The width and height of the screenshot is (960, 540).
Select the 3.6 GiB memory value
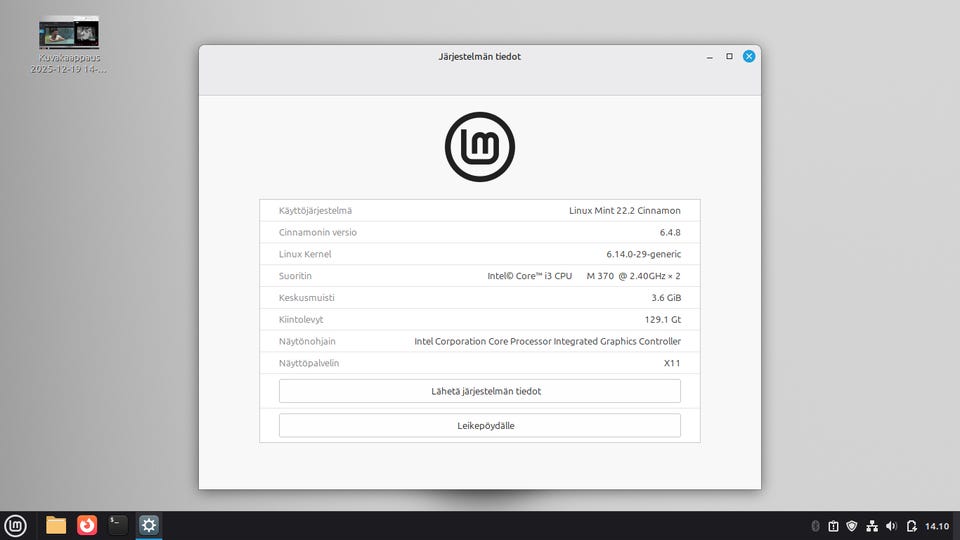[666, 298]
